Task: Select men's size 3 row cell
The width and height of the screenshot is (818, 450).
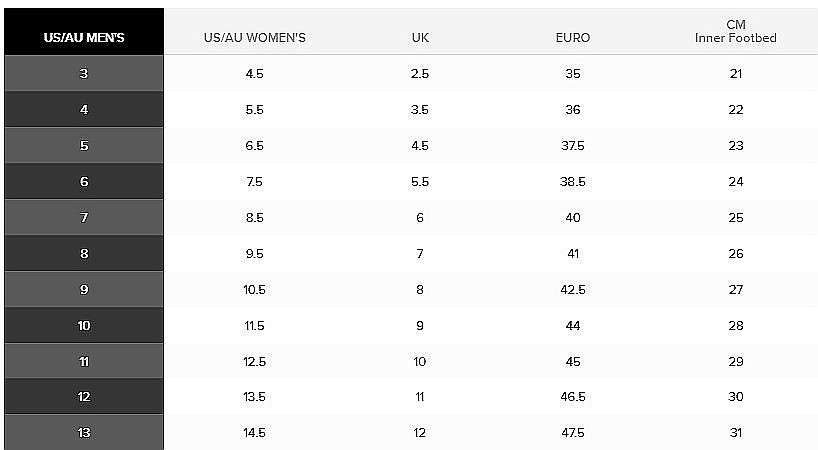Action: pyautogui.click(x=84, y=74)
